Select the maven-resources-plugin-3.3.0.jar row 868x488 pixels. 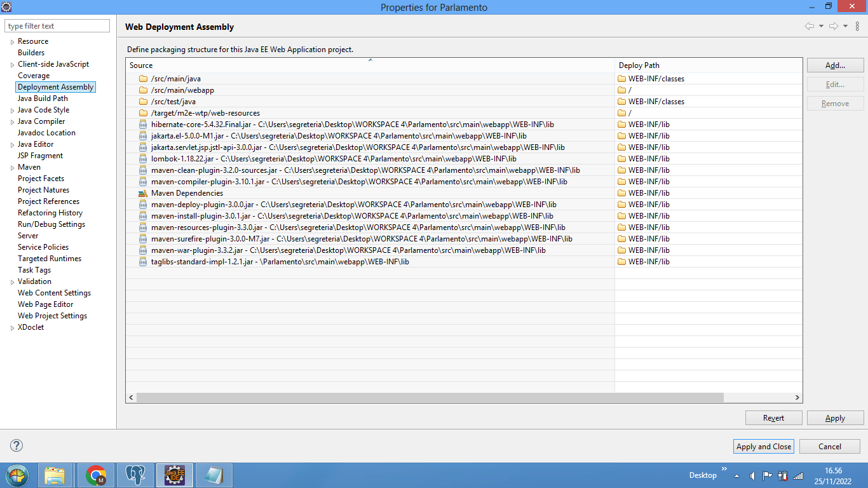click(464, 227)
